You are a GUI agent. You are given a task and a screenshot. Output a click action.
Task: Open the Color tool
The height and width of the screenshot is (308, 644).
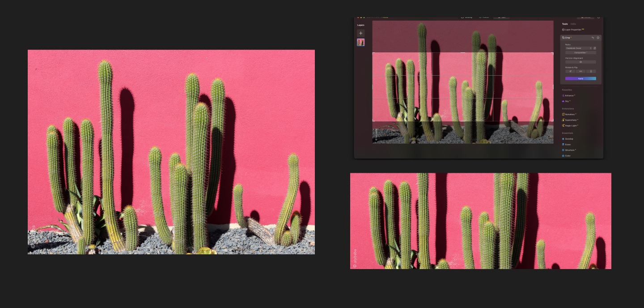click(566, 156)
